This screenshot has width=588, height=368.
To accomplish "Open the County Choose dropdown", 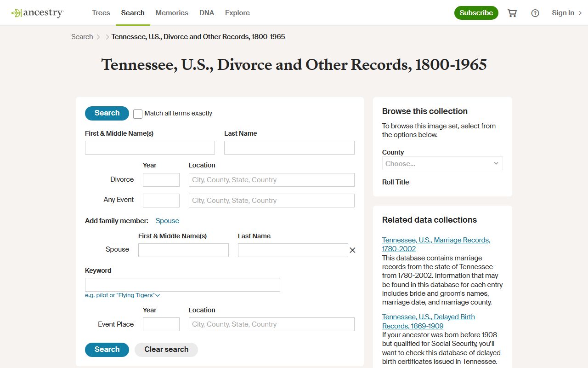I will 442,163.
